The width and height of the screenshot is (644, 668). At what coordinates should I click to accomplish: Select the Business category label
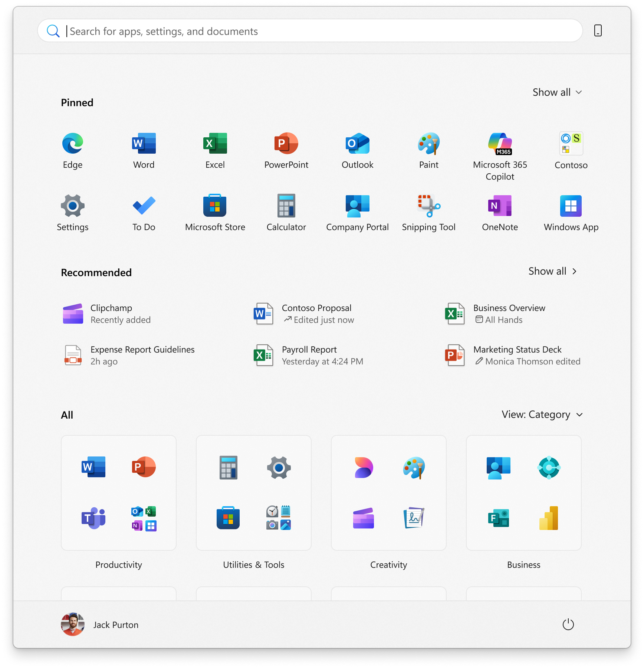tap(524, 565)
